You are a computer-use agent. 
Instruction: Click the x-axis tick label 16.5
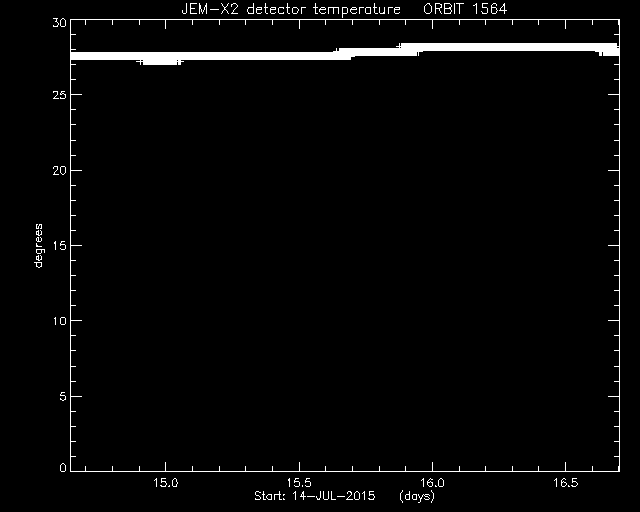(x=566, y=483)
